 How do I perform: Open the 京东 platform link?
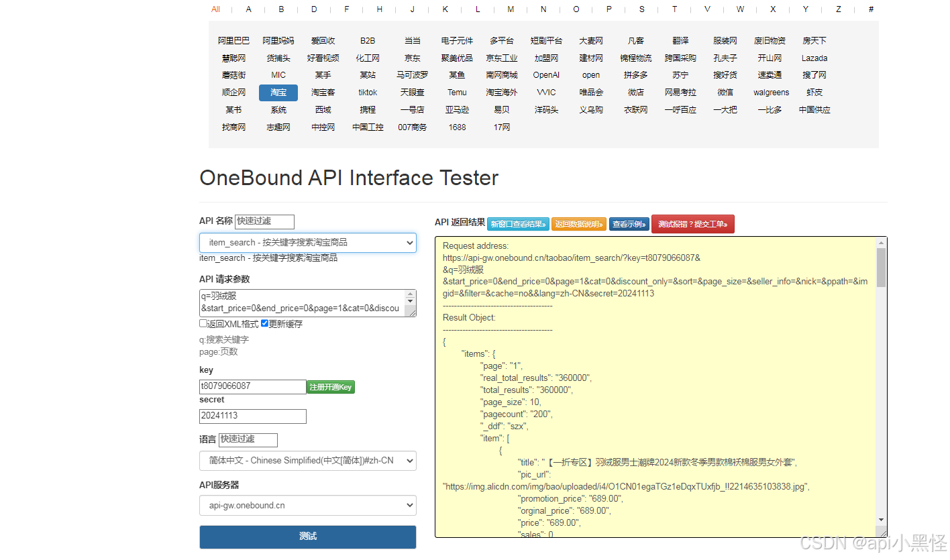pos(413,58)
